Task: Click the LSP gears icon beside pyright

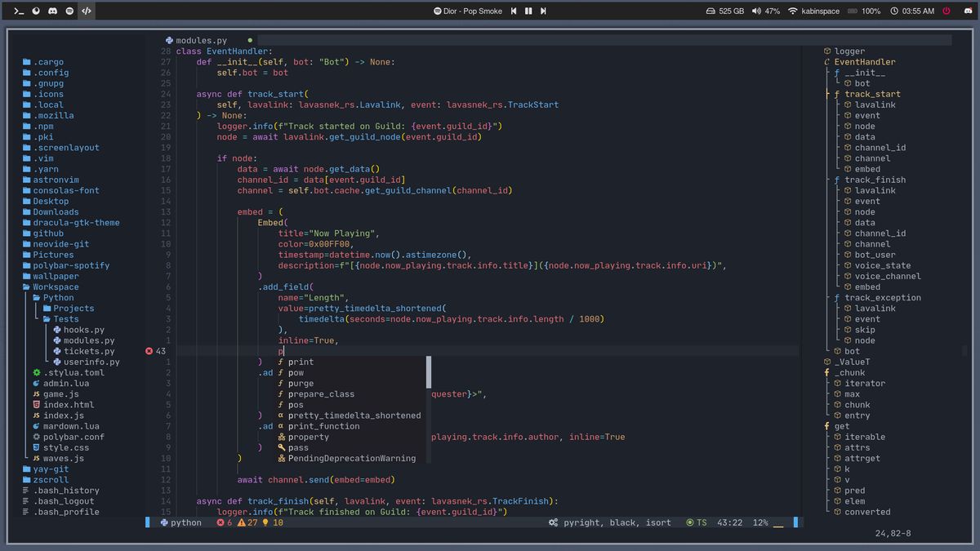Action: [554, 522]
